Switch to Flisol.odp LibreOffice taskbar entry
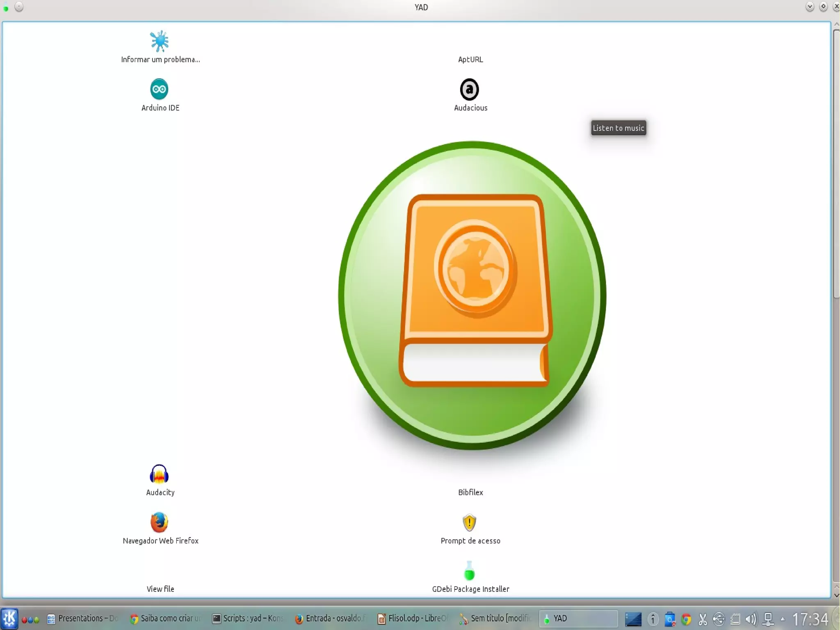The height and width of the screenshot is (630, 840). click(x=412, y=619)
